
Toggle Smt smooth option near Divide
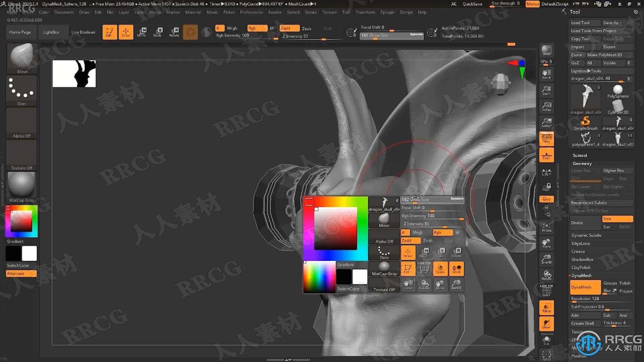click(618, 219)
